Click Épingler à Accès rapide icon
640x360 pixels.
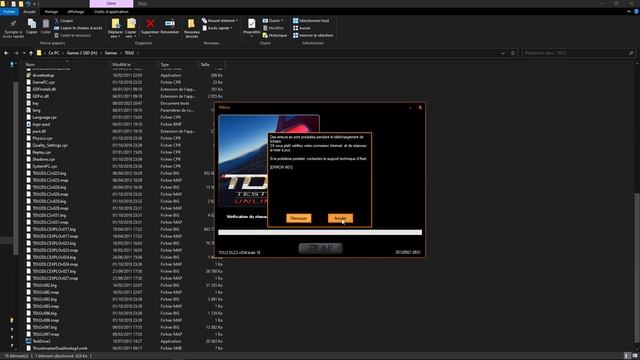click(x=13, y=24)
